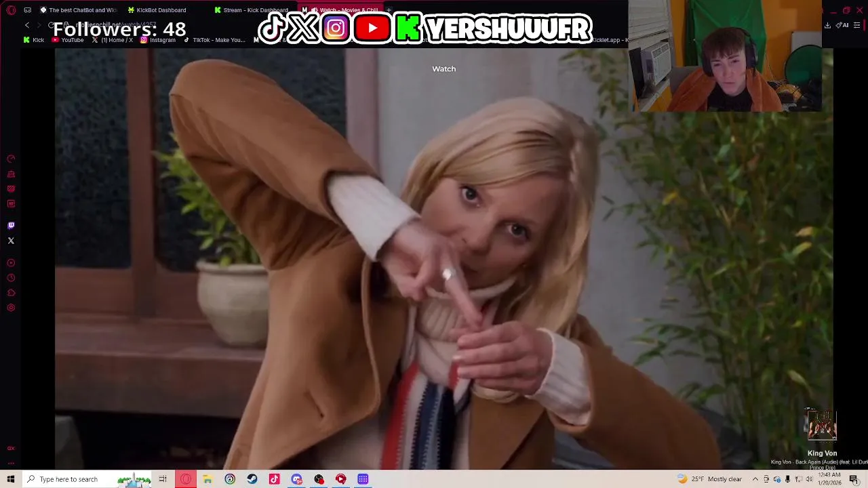Select the Opera GX taskbar icon
868x488 pixels.
point(186,479)
